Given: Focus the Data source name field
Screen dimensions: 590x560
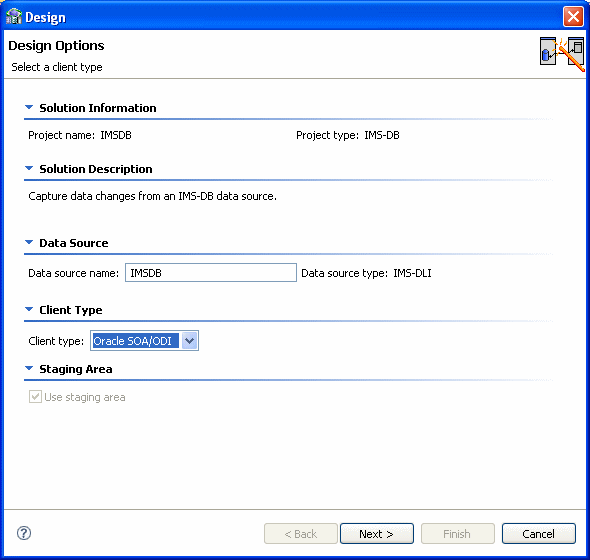Looking at the screenshot, I should pyautogui.click(x=211, y=272).
